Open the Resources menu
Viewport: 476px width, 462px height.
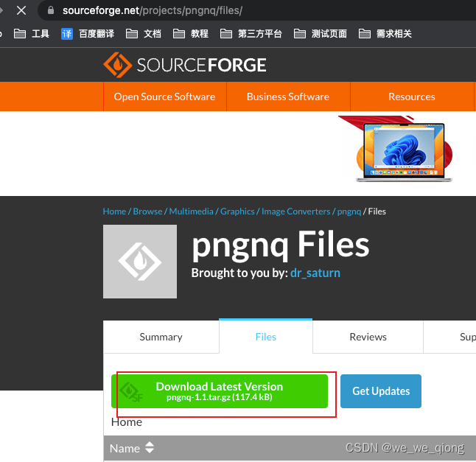412,97
